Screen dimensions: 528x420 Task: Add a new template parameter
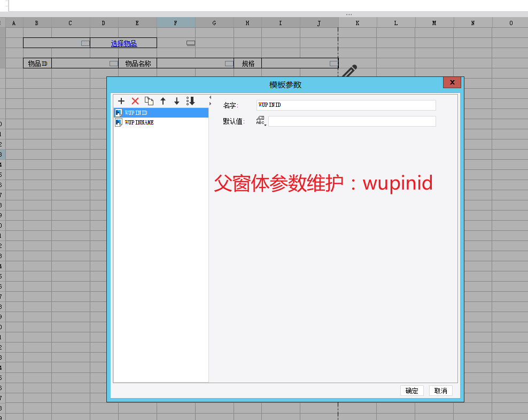(x=121, y=100)
